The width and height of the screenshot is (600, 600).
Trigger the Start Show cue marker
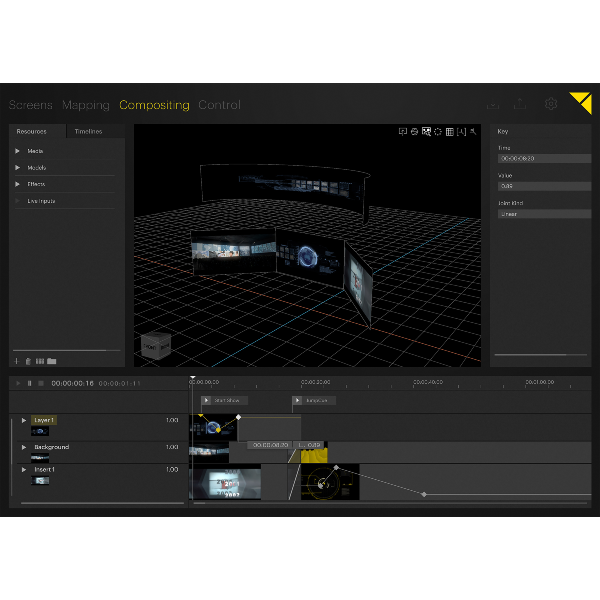206,400
